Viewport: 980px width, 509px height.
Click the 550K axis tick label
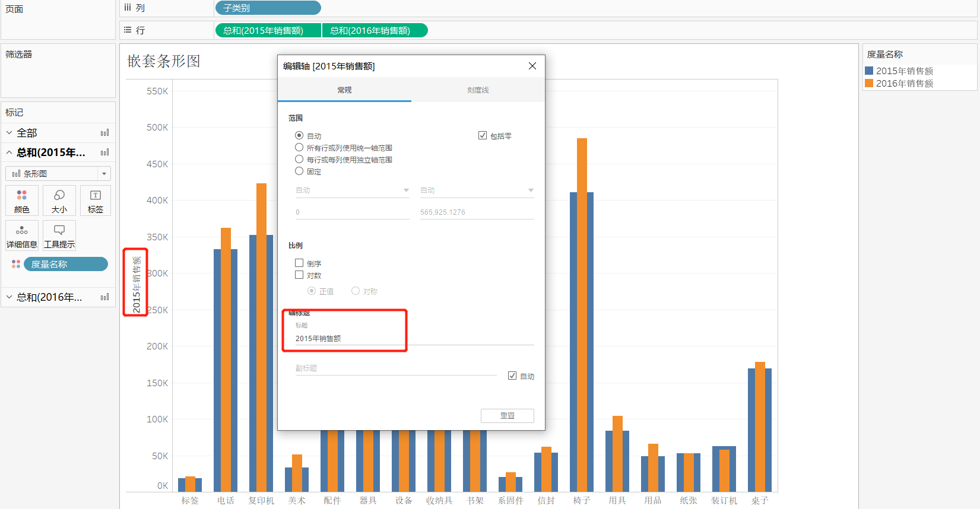click(157, 91)
